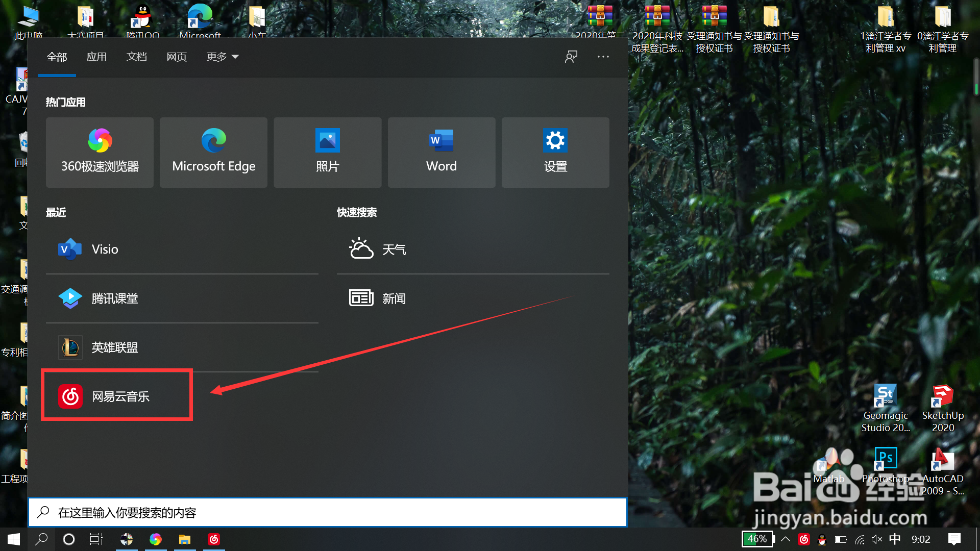Expand the 更多 dropdown in search
The height and width of the screenshot is (551, 980).
pos(222,57)
